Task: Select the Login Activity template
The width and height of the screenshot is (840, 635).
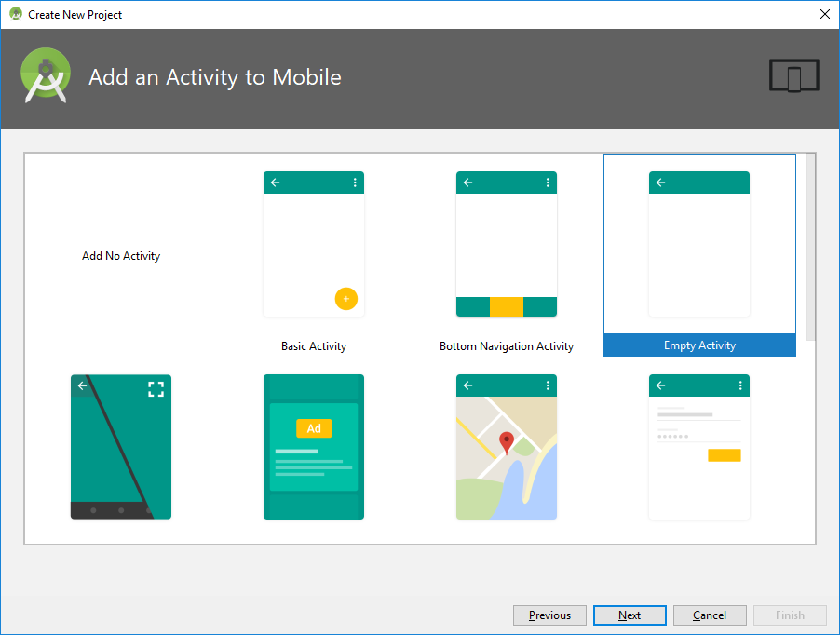Action: pos(699,447)
